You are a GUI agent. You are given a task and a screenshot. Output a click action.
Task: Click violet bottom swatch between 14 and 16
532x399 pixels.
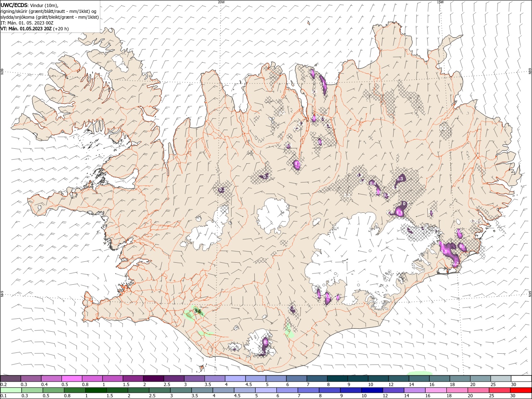(x=414, y=390)
